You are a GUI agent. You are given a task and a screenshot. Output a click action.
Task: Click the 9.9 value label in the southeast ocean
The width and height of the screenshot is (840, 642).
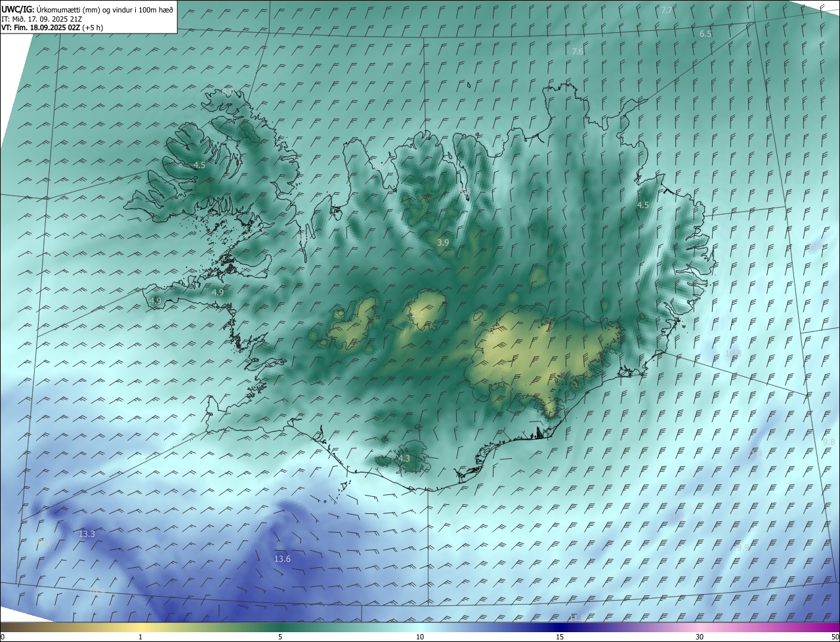pyautogui.click(x=743, y=547)
